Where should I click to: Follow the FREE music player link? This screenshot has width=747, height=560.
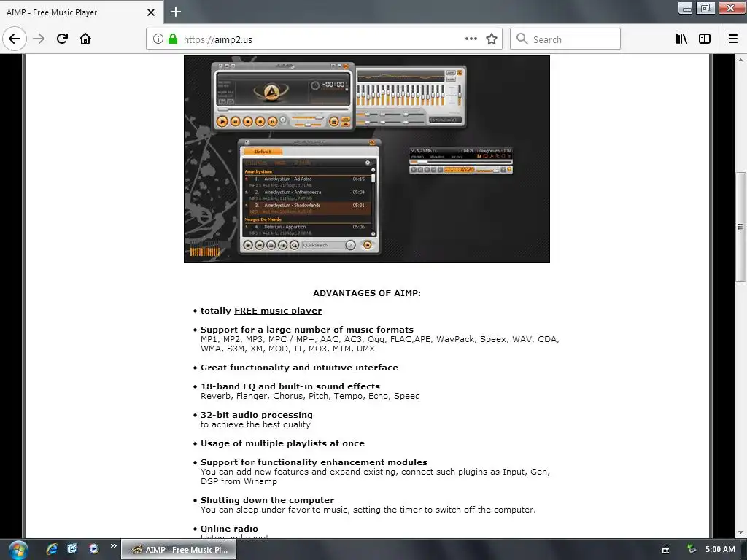pyautogui.click(x=278, y=311)
